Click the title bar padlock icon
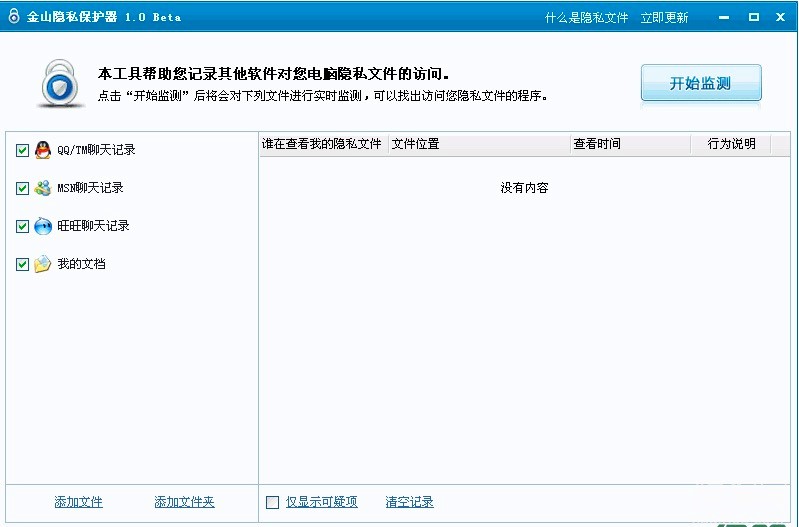This screenshot has width=799, height=527. pyautogui.click(x=14, y=17)
